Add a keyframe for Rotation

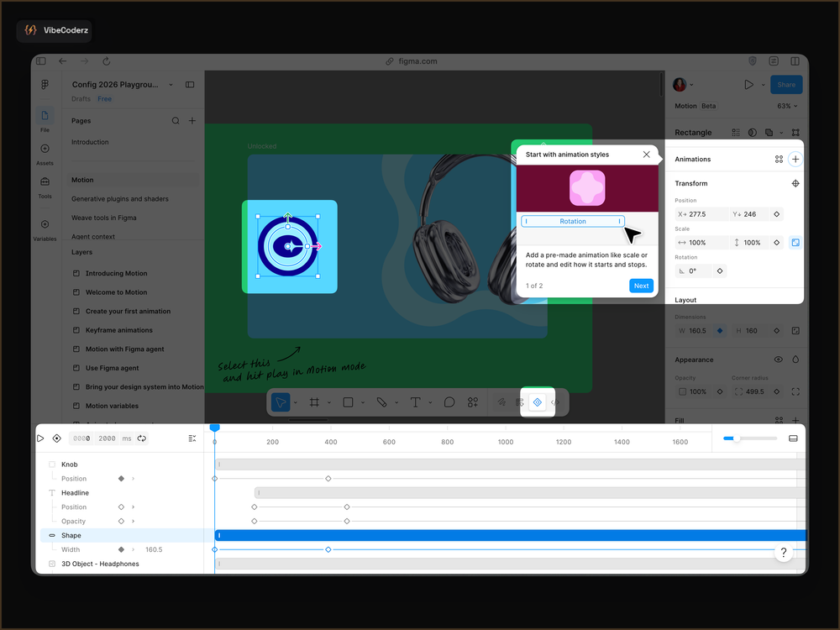coord(720,271)
